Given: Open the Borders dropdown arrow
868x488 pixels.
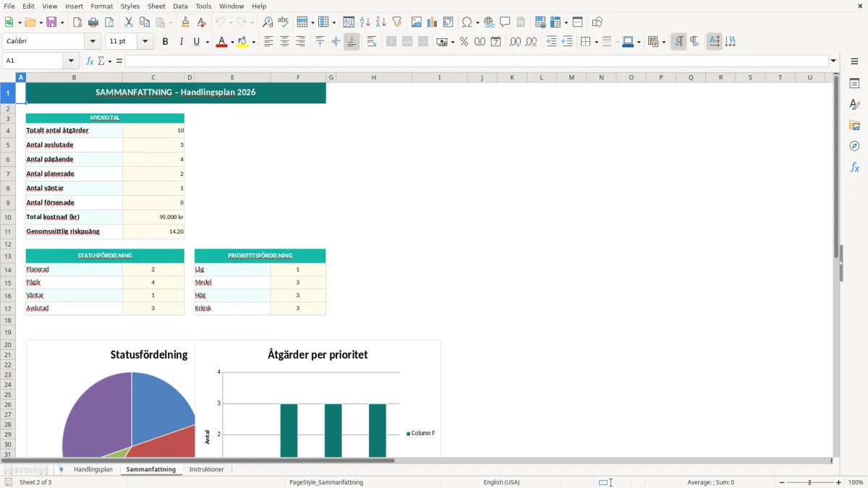Looking at the screenshot, I should point(595,42).
